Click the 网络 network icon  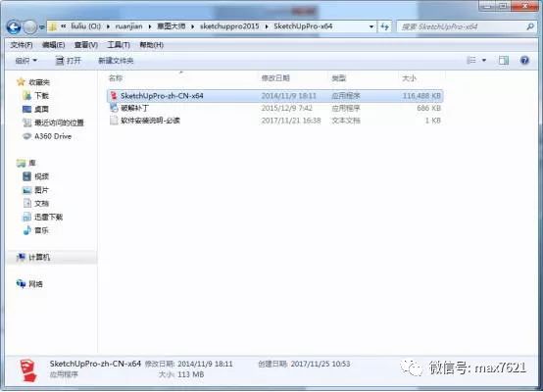click(x=21, y=284)
